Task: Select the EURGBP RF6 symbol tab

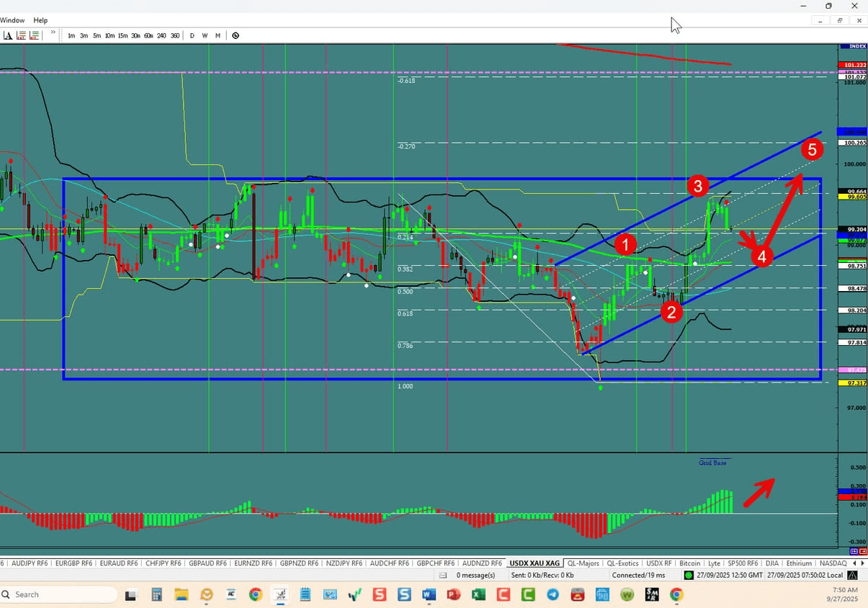Action: (73, 563)
